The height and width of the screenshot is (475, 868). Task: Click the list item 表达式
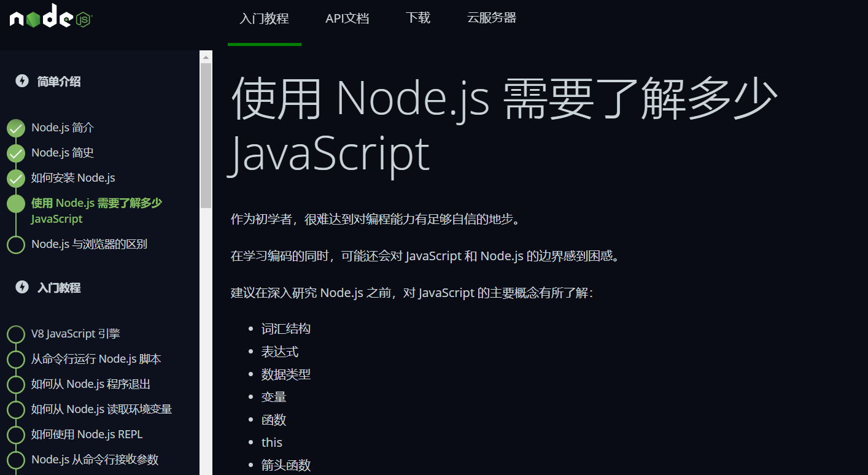point(280,352)
